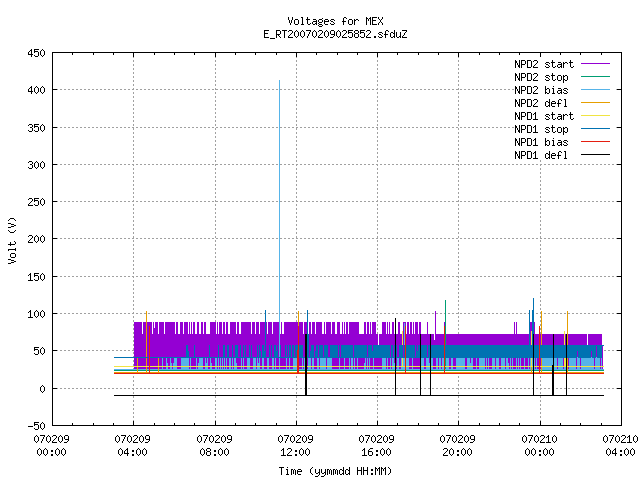This screenshot has width=640, height=480.
Task: Click the y-axis value 400
Action: (36, 90)
